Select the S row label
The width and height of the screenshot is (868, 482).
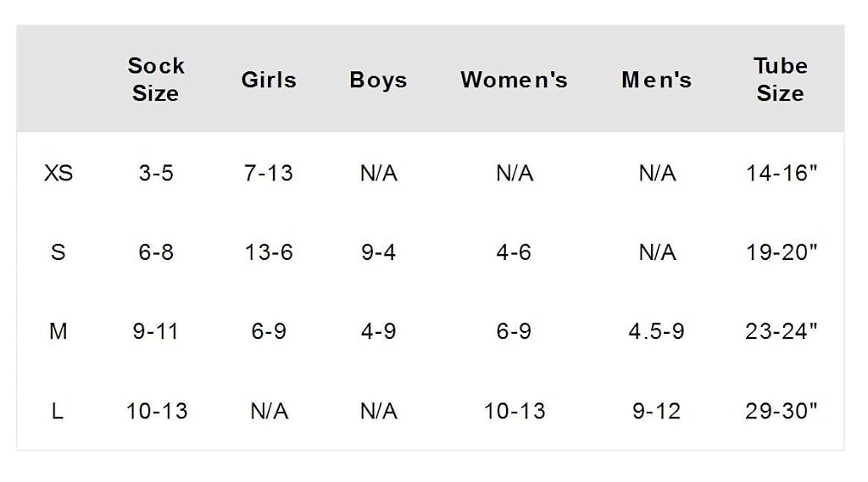coord(58,252)
